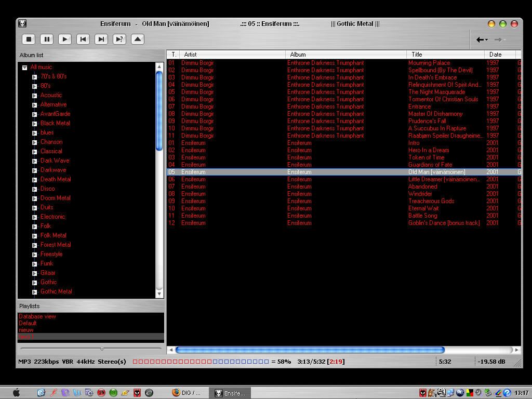The height and width of the screenshot is (399, 532).
Task: Open the settings gear quick-launch icon
Action: (x=89, y=393)
